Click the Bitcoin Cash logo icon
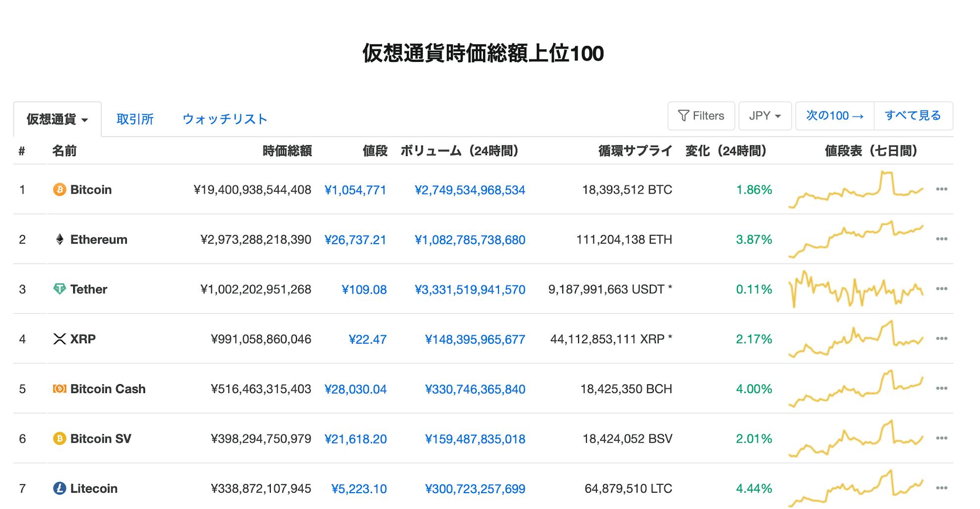 (59, 389)
